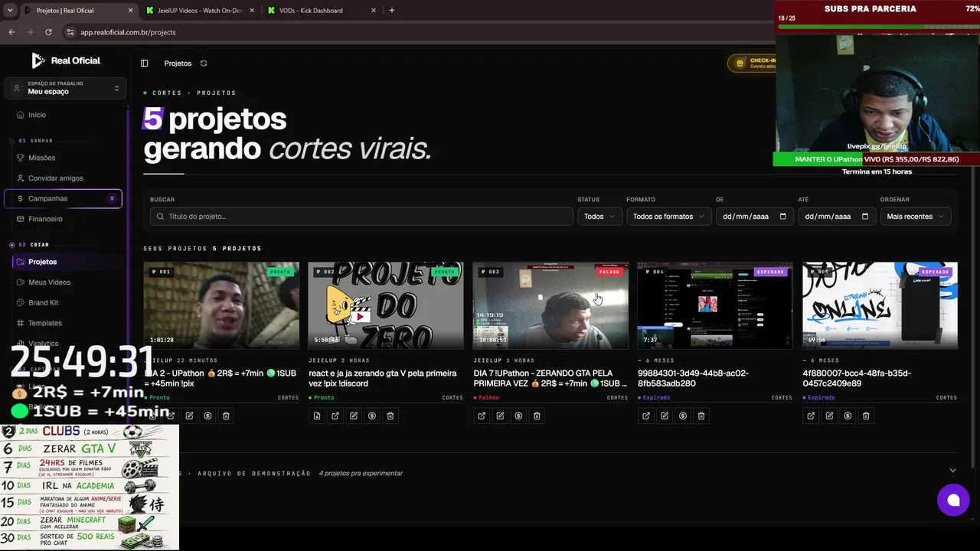The height and width of the screenshot is (551, 980).
Task: Delete the react gta V project
Action: [x=390, y=416]
